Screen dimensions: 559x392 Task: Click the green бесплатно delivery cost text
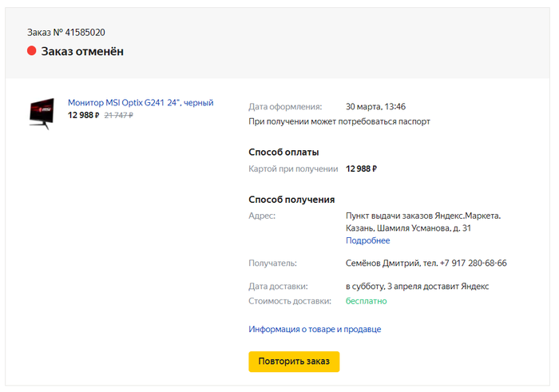point(366,301)
